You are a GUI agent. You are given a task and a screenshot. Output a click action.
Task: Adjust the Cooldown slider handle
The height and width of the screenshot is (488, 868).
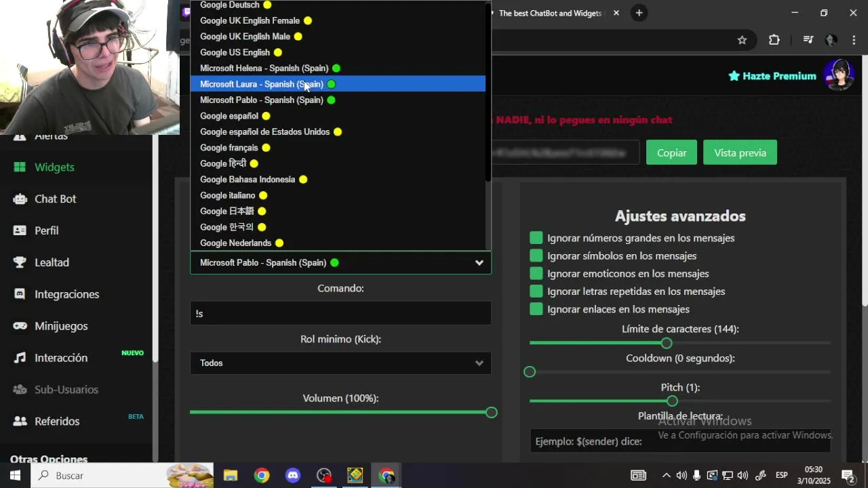click(x=530, y=372)
